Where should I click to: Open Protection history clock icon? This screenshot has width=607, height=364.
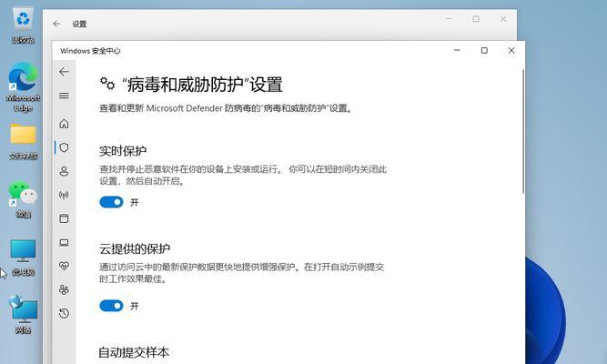[x=64, y=313]
